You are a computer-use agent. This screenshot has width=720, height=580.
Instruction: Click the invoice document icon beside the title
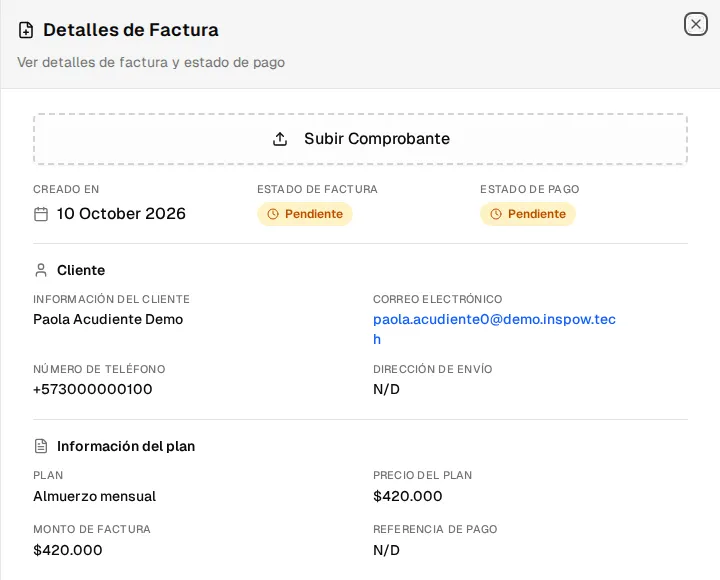(26, 30)
